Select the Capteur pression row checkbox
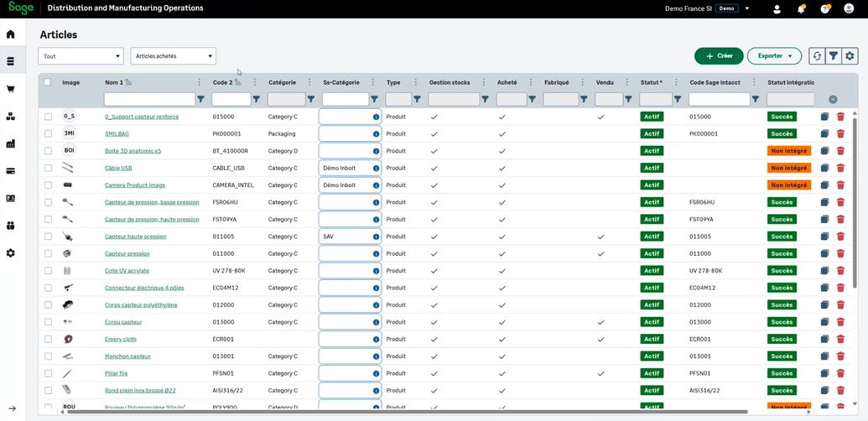The height and width of the screenshot is (421, 868). 48,253
